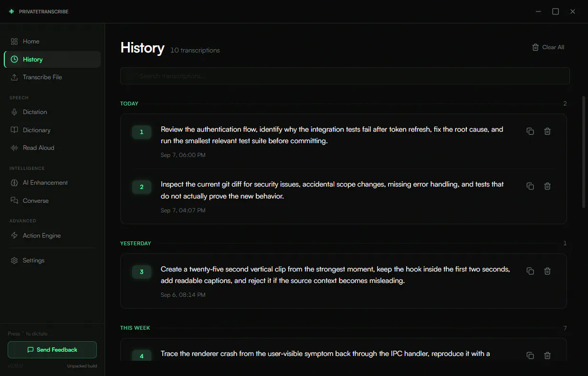Click timestamp 'Sep 7, 06:00 PM'

point(183,155)
